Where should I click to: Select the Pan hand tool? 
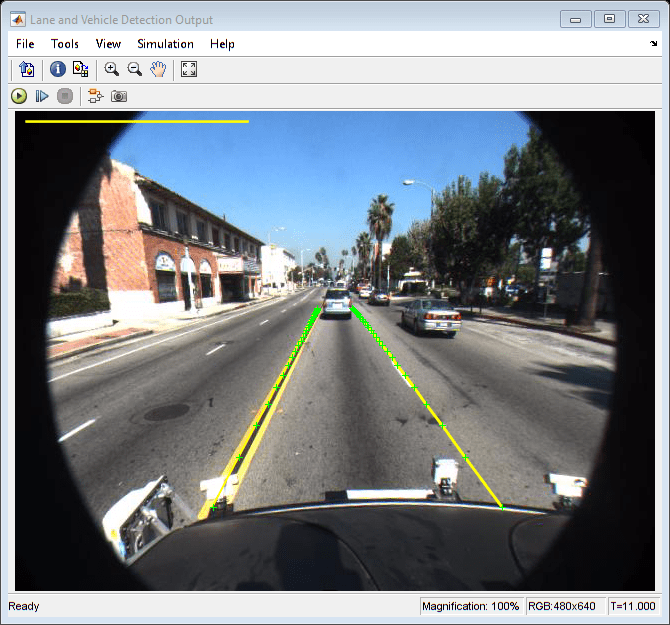pos(158,69)
